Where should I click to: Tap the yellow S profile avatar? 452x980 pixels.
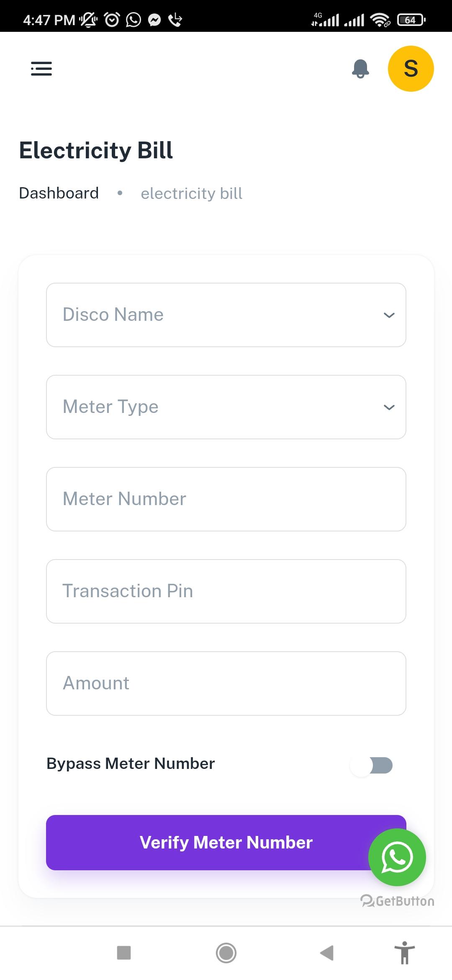tap(411, 69)
